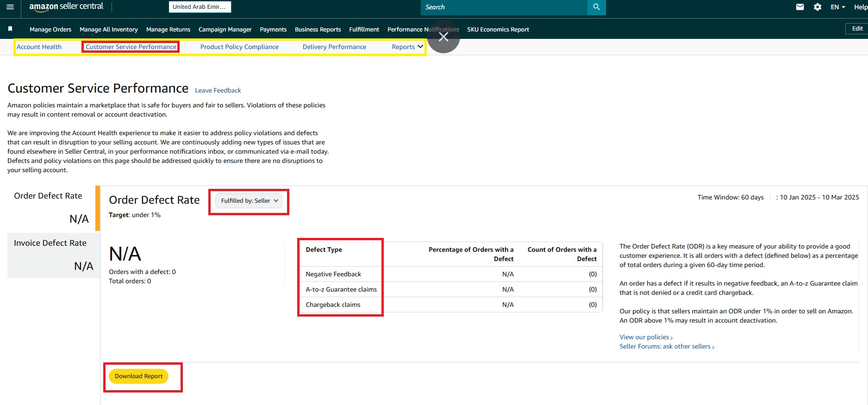The height and width of the screenshot is (405, 868).
Task: Click the Negative Feedback row label
Action: 333,274
